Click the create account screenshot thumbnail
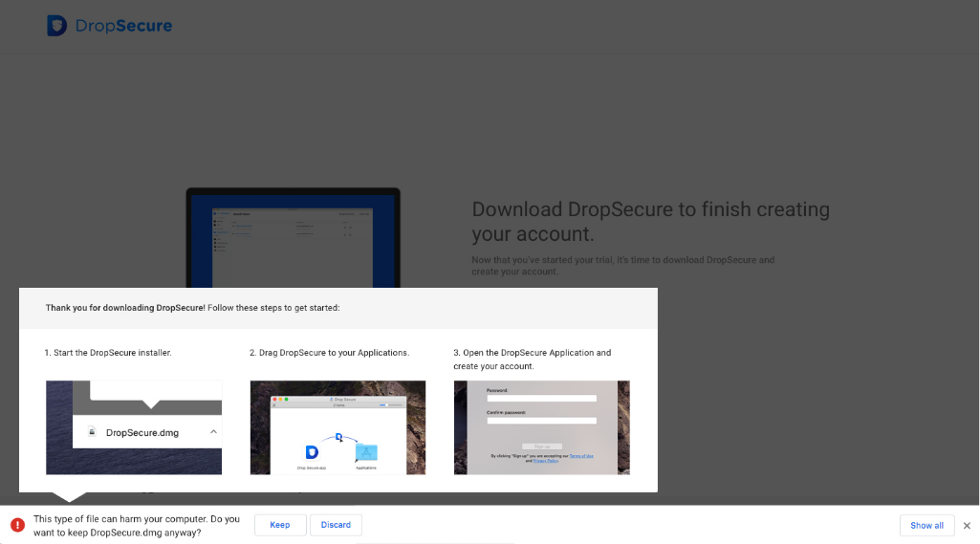Screen dimensions: 980x544 pos(542,427)
